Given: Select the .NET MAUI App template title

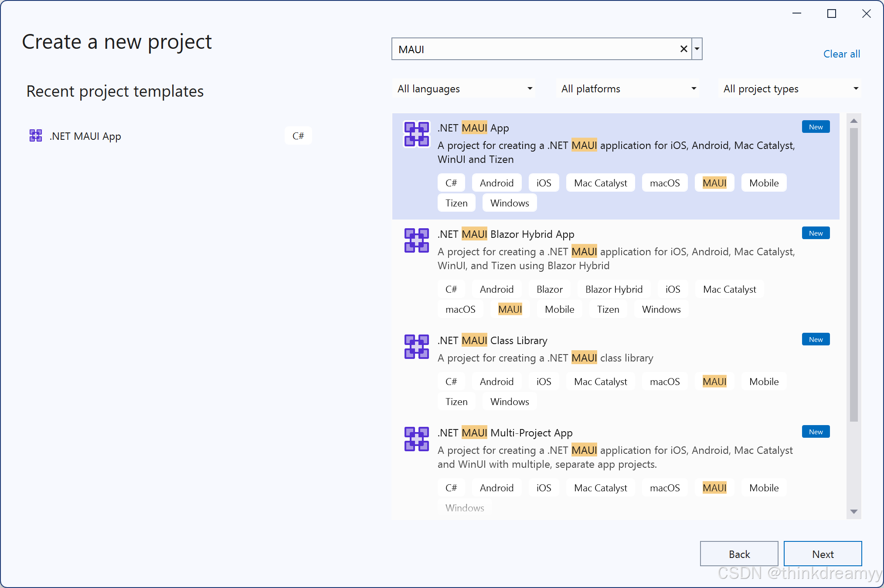Looking at the screenshot, I should coord(473,128).
